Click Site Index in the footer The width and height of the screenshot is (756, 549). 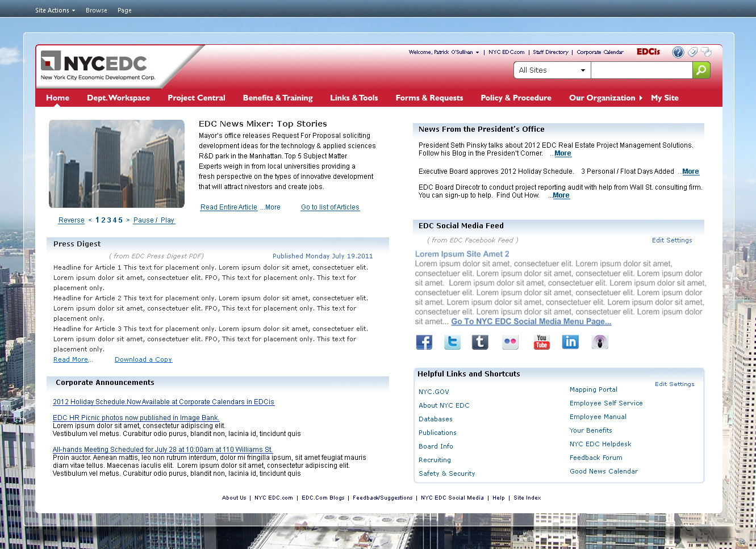(527, 498)
